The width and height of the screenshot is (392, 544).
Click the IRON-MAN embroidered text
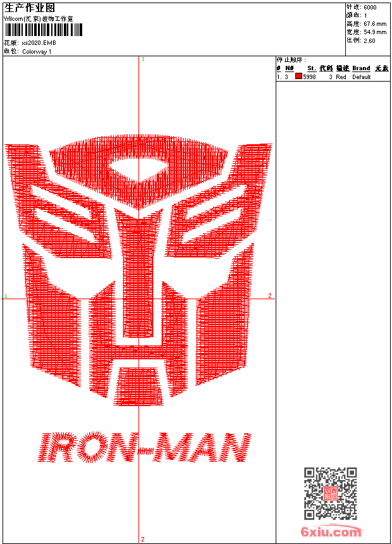point(142,448)
